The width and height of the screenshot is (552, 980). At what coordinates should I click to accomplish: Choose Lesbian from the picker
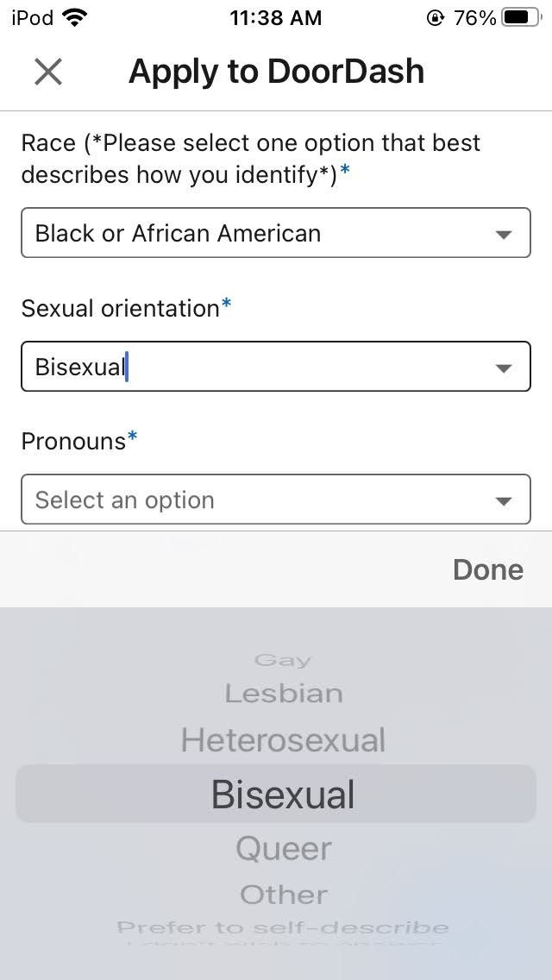click(x=283, y=693)
